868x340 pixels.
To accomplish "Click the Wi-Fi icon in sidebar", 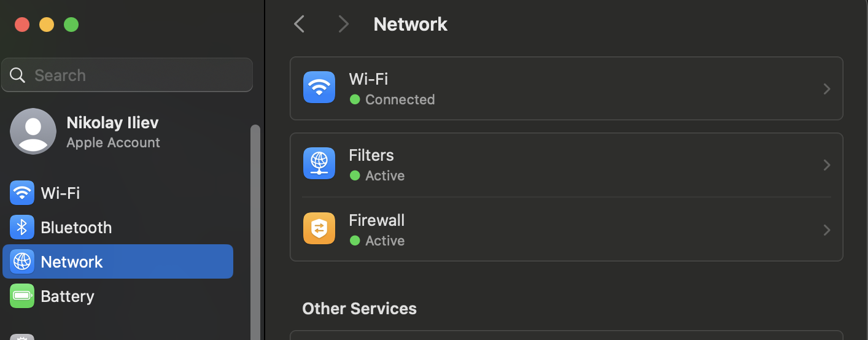I will click(22, 193).
